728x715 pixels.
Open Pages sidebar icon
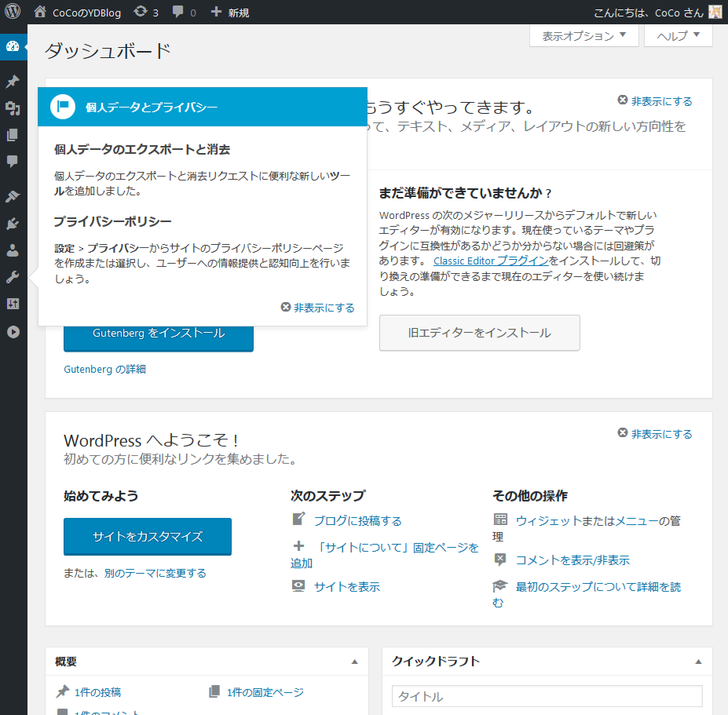pos(13,135)
